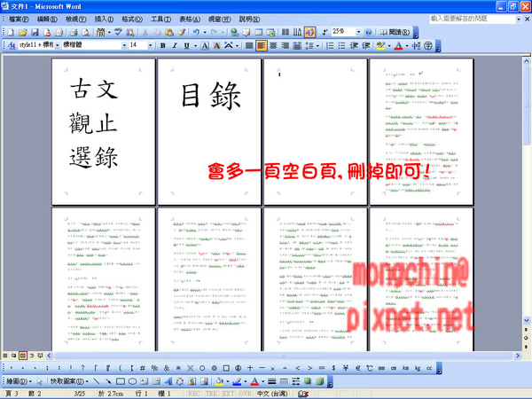
Task: Insert clip art from drawing toolbar
Action: tap(192, 381)
